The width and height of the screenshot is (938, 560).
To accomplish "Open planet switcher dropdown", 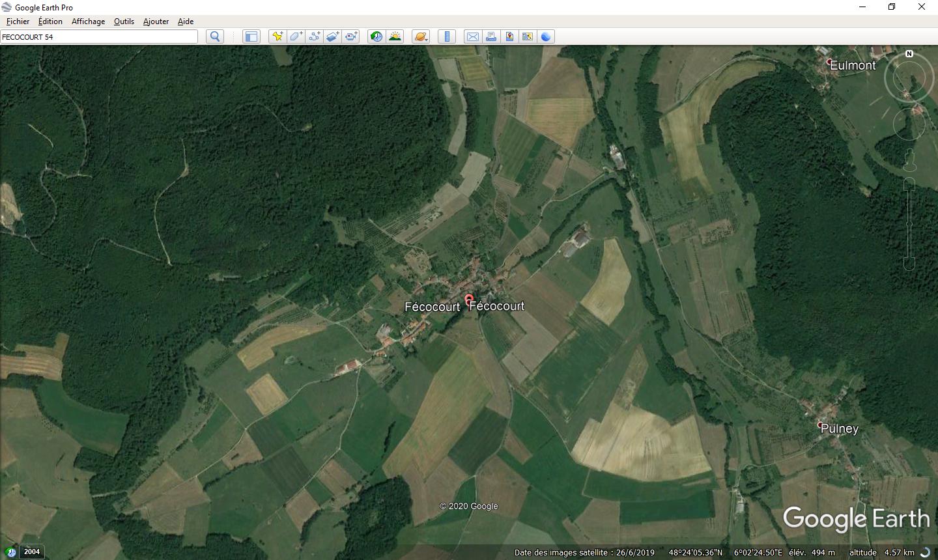I will 421,36.
